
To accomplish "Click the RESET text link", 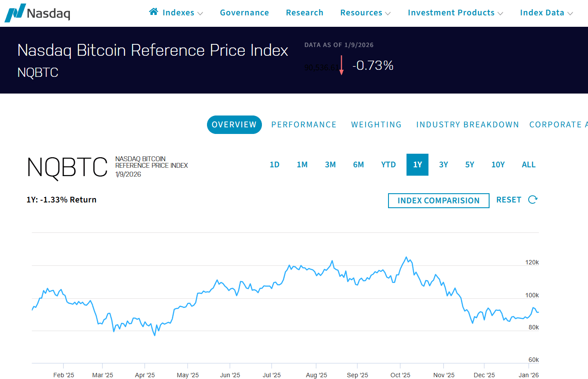I will tap(508, 200).
